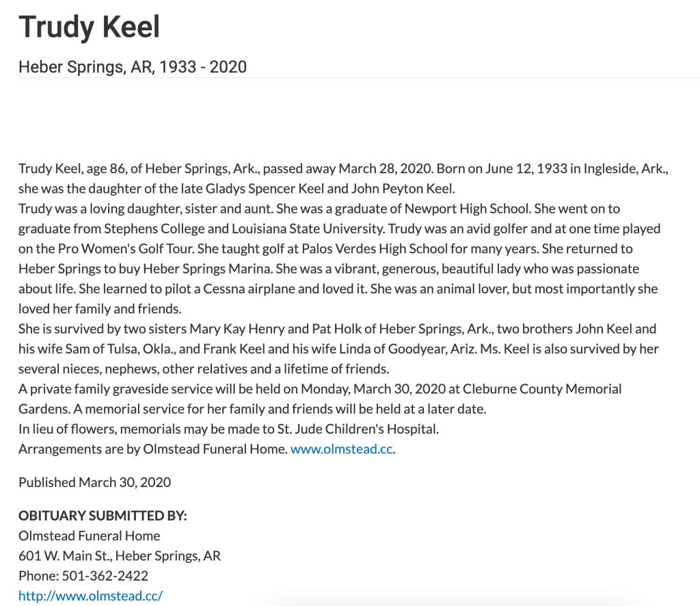Click the "OBITUARY SUBMITTED BY:" label

coord(103,516)
